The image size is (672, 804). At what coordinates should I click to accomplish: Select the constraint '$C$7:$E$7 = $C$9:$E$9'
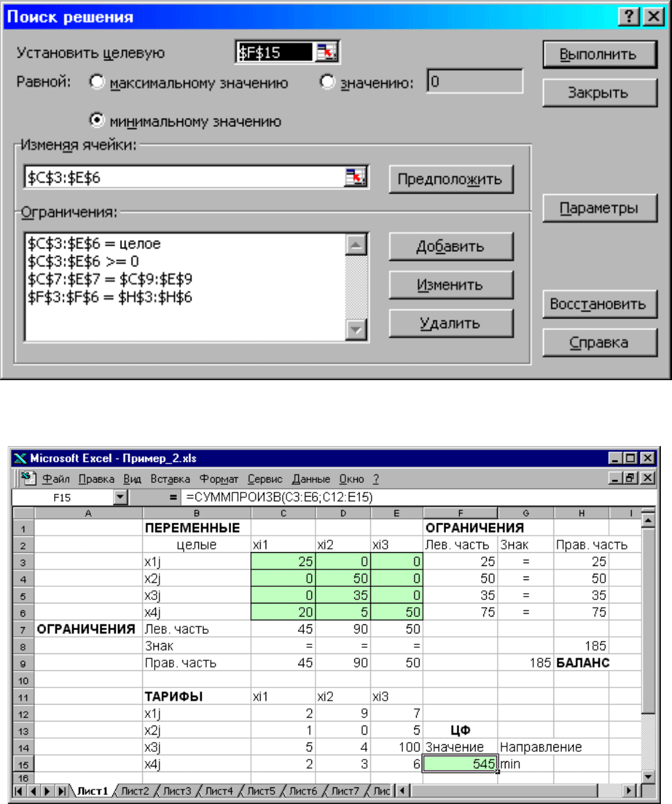point(110,280)
